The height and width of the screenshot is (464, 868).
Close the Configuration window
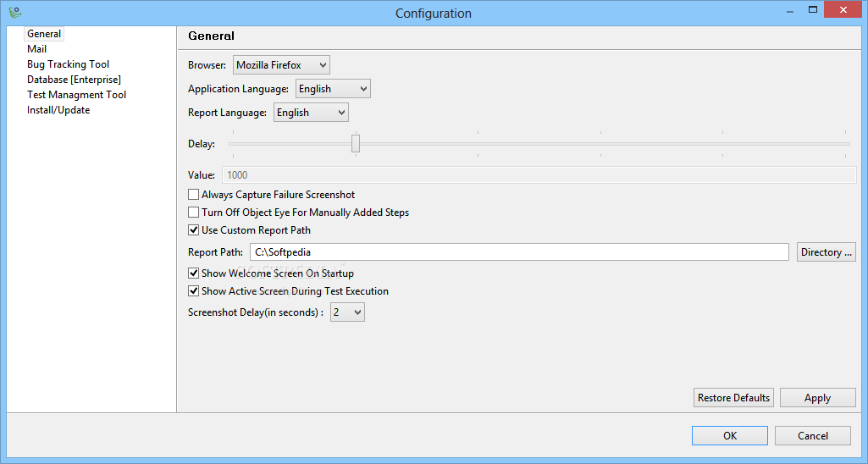pos(843,9)
